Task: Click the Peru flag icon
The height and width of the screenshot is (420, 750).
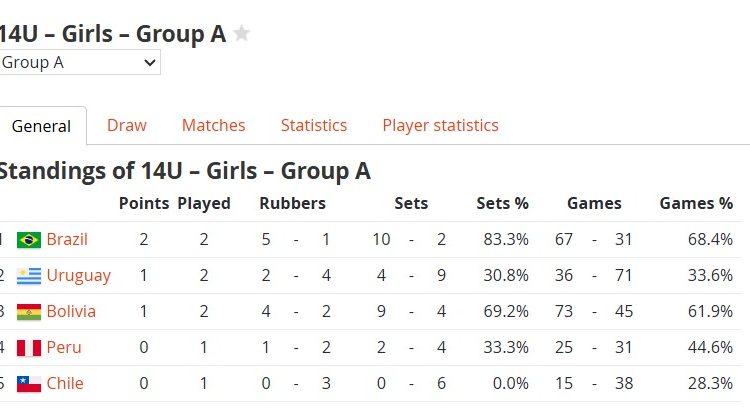Action: click(29, 348)
